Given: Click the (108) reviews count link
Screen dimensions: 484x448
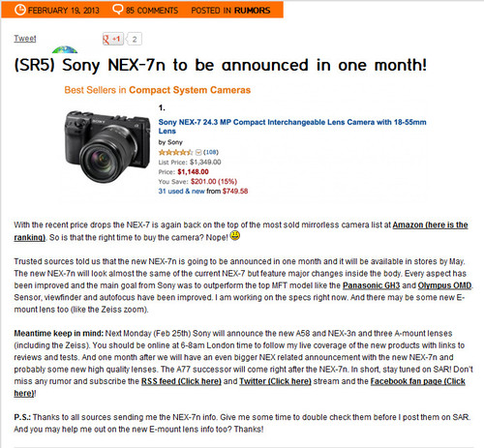Looking at the screenshot, I should (x=211, y=152).
